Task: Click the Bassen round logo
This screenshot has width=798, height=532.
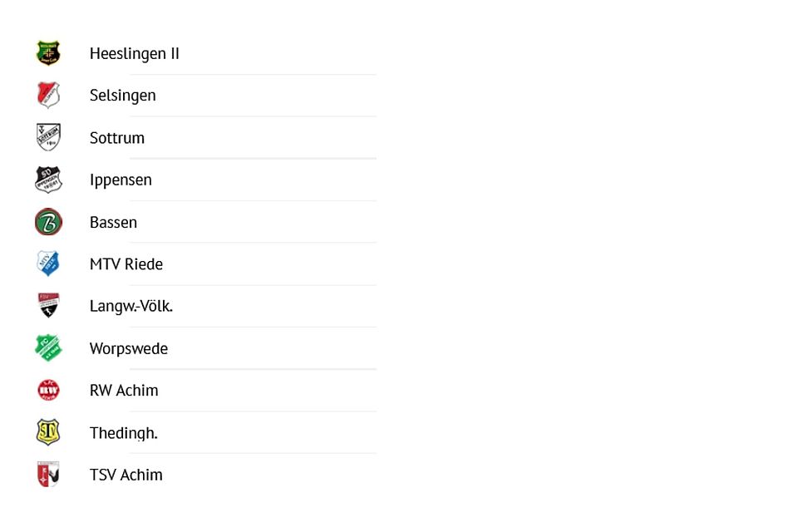Action: coord(48,222)
